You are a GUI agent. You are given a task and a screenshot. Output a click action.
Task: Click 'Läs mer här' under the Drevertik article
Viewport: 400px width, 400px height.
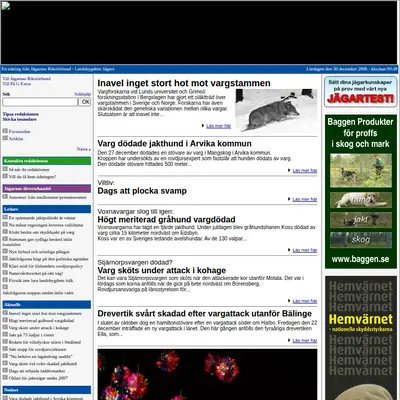pyautogui.click(x=305, y=341)
